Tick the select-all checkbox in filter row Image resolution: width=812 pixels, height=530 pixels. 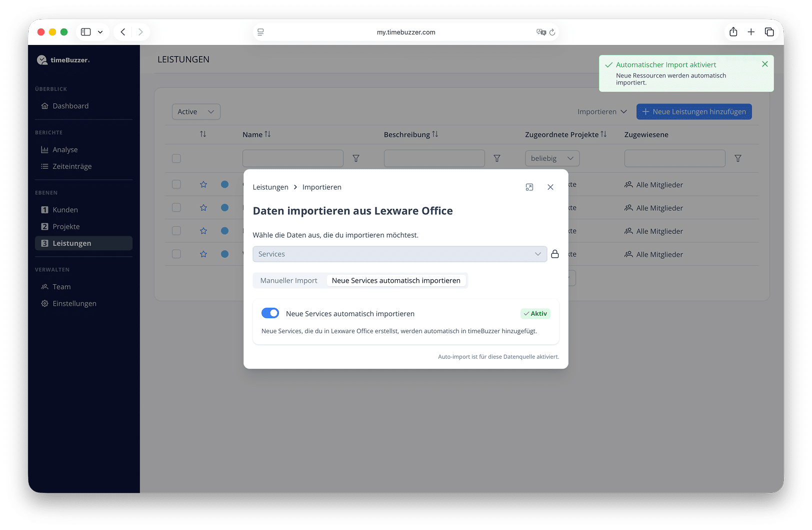click(176, 158)
